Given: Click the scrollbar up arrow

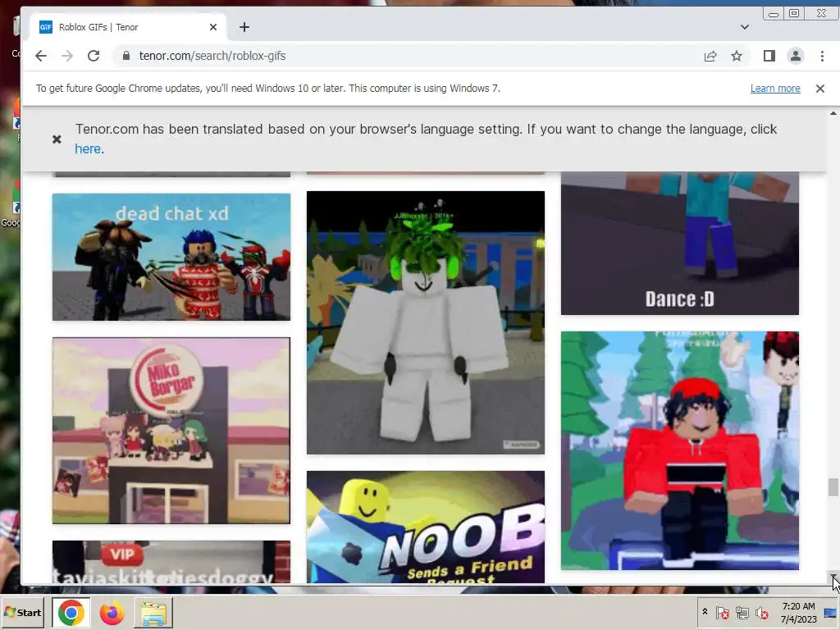Looking at the screenshot, I should (x=833, y=113).
